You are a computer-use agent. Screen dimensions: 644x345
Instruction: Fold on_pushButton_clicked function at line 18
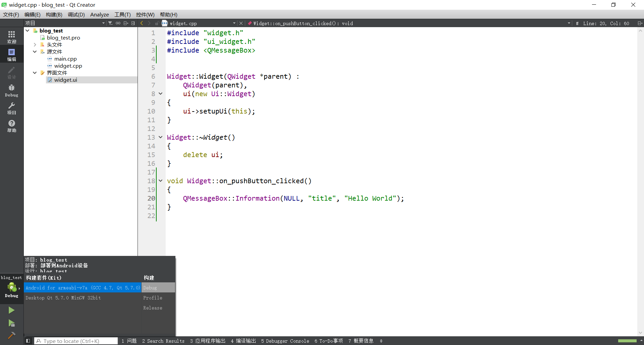[161, 181]
